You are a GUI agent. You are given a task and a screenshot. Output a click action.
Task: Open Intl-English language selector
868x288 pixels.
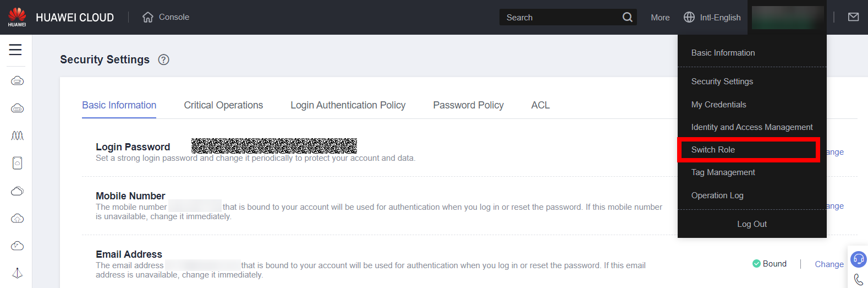click(712, 18)
